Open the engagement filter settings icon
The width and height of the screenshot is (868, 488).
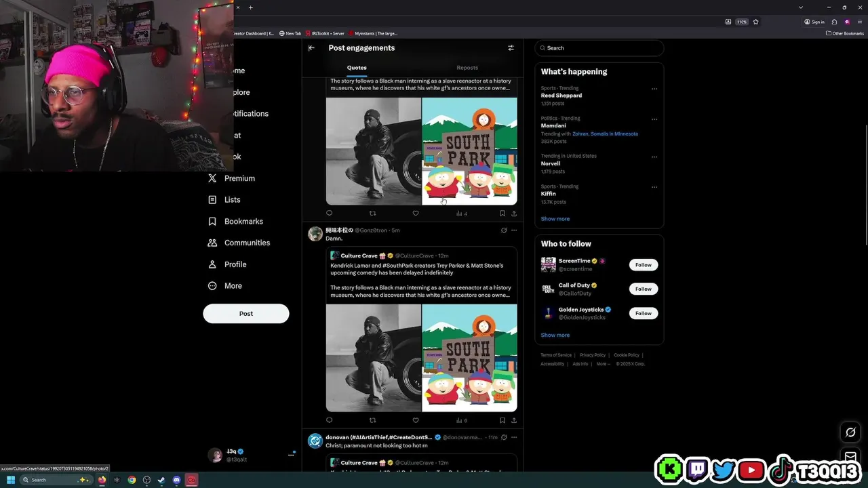(x=511, y=48)
